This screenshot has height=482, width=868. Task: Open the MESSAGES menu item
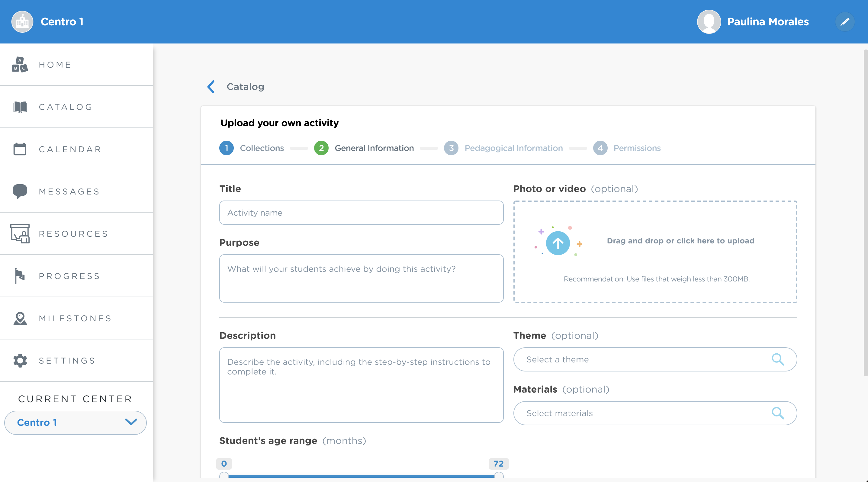click(76, 191)
